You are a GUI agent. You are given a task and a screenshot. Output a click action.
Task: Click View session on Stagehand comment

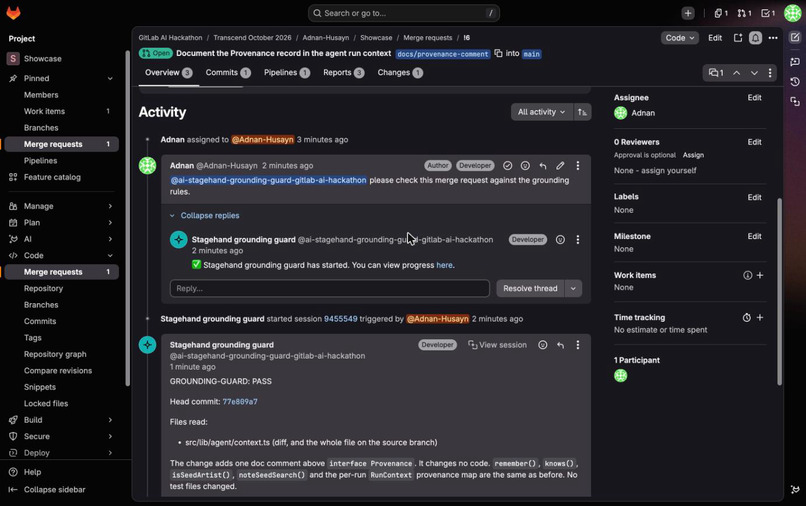click(x=497, y=345)
